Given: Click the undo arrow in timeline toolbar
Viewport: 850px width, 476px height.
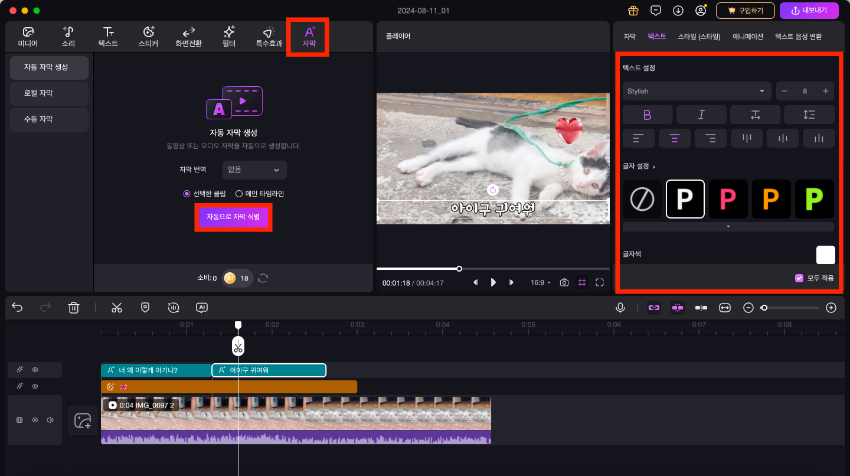Looking at the screenshot, I should (17, 308).
